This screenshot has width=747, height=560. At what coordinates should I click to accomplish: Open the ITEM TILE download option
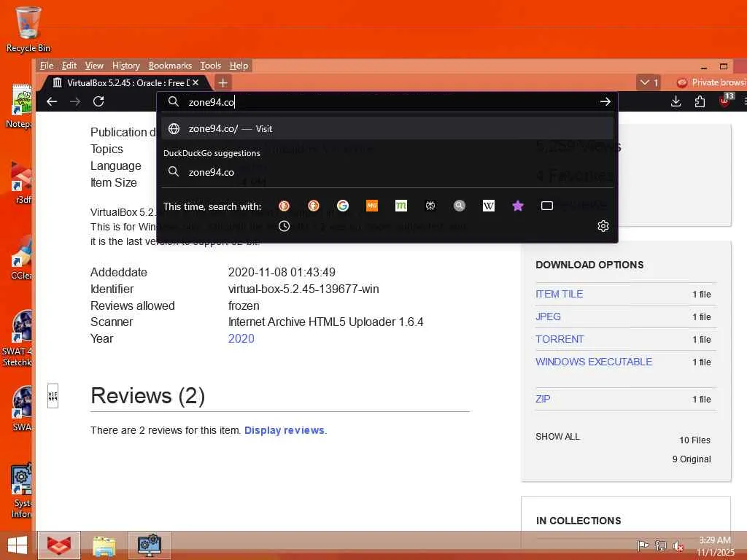pos(559,294)
